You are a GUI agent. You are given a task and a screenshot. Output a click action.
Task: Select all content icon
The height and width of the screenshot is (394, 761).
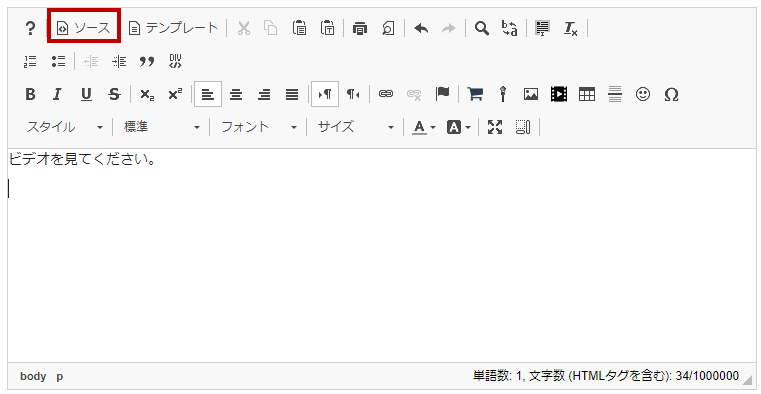(542, 28)
